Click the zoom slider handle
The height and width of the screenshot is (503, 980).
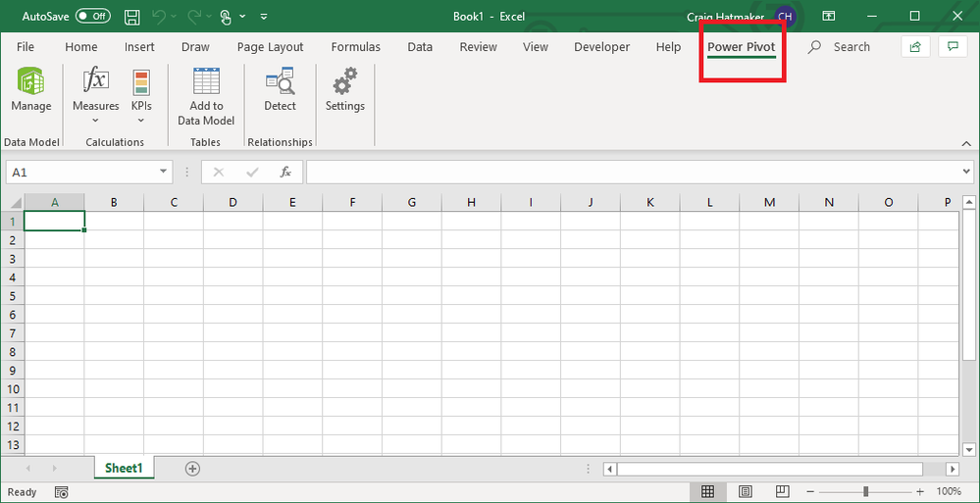tap(865, 492)
